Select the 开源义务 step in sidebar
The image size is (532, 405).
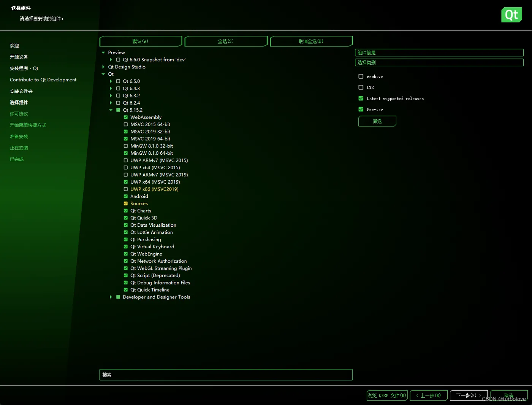tap(19, 57)
